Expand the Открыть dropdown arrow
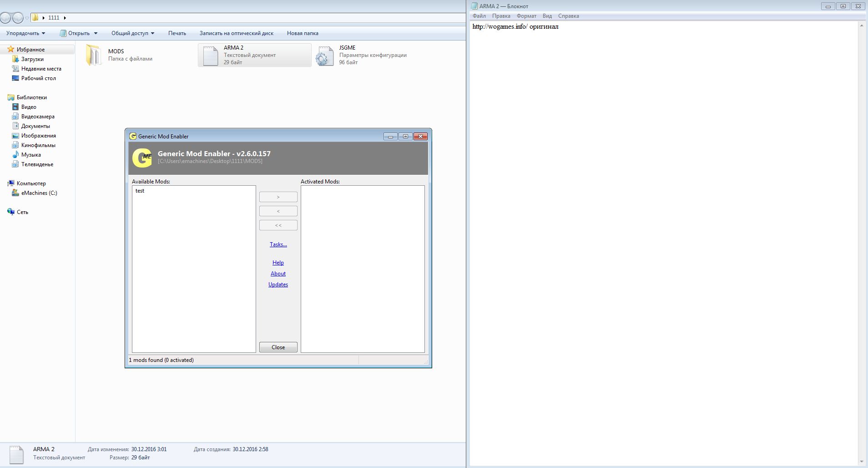Viewport: 868px width, 468px height. tap(96, 33)
